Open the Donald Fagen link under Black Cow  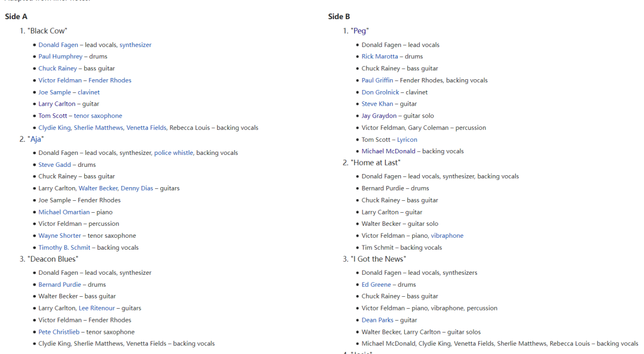(58, 45)
